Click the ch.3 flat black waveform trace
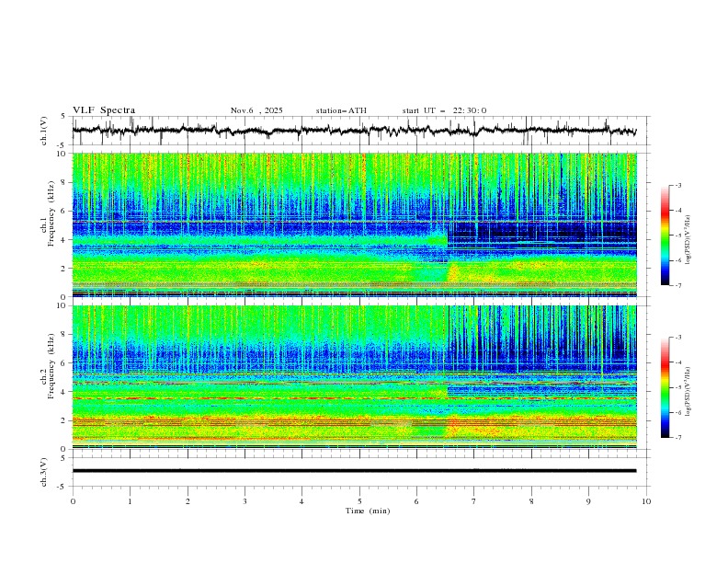This screenshot has height=563, width=728. [354, 471]
